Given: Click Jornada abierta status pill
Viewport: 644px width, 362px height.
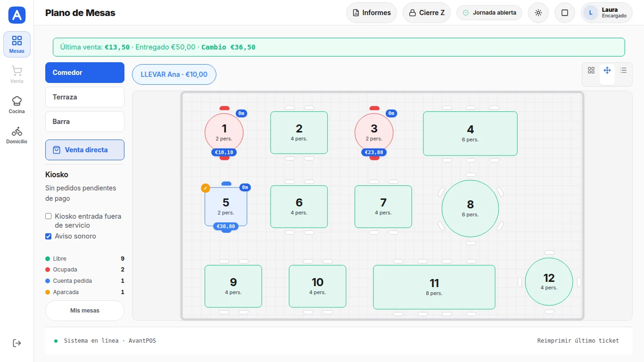Looking at the screenshot, I should [x=489, y=13].
